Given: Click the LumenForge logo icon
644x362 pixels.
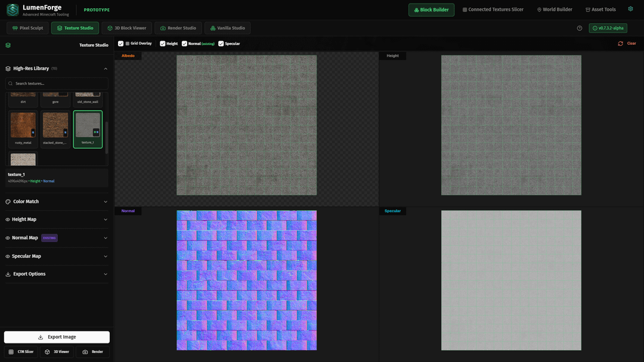Looking at the screenshot, I should [13, 10].
